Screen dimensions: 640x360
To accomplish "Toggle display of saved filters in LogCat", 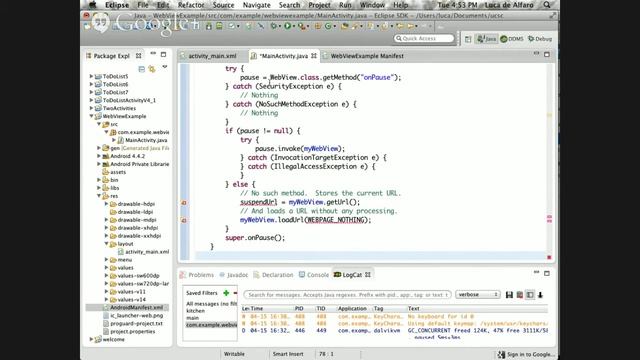I will [x=530, y=295].
